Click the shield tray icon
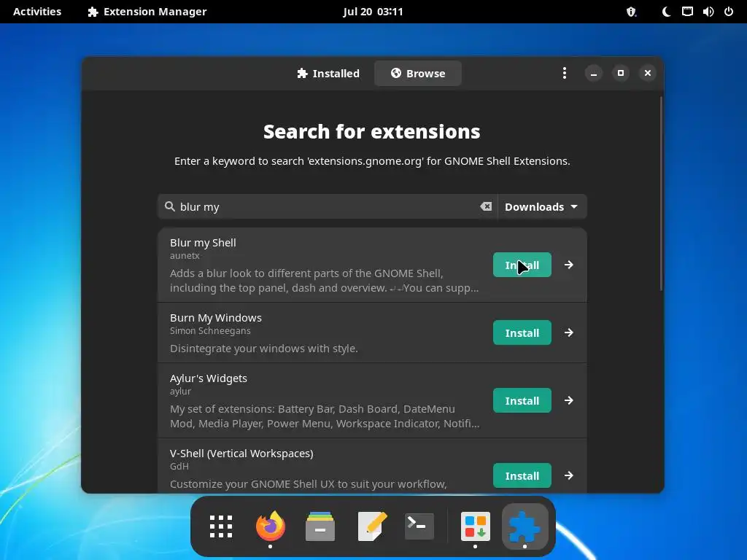Image resolution: width=747 pixels, height=560 pixels. pyautogui.click(x=631, y=12)
